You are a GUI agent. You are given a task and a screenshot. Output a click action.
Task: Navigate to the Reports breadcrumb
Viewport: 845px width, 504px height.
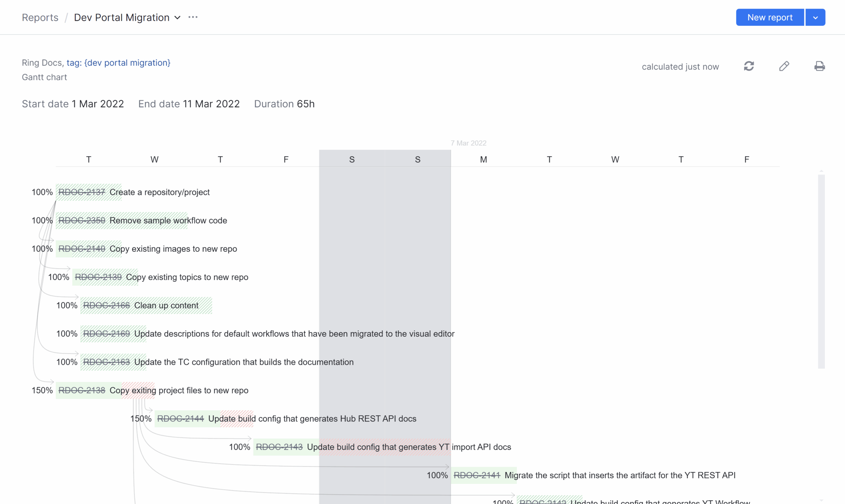[x=40, y=17]
